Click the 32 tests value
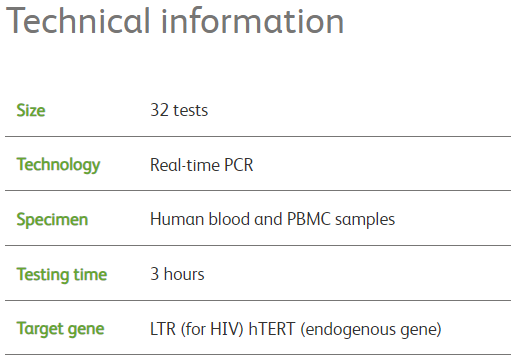Viewport: 523px width, 360px height. tap(179, 110)
